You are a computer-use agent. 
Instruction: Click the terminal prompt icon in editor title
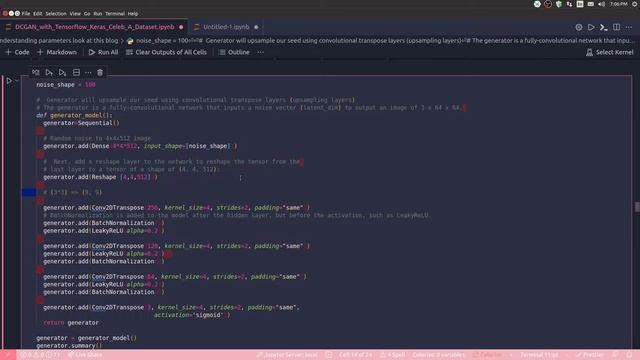604,27
